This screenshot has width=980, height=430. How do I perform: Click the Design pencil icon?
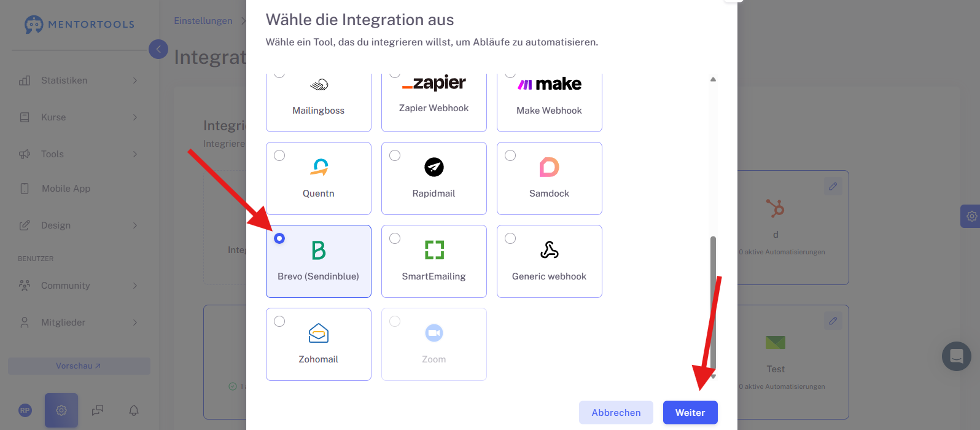tap(25, 225)
